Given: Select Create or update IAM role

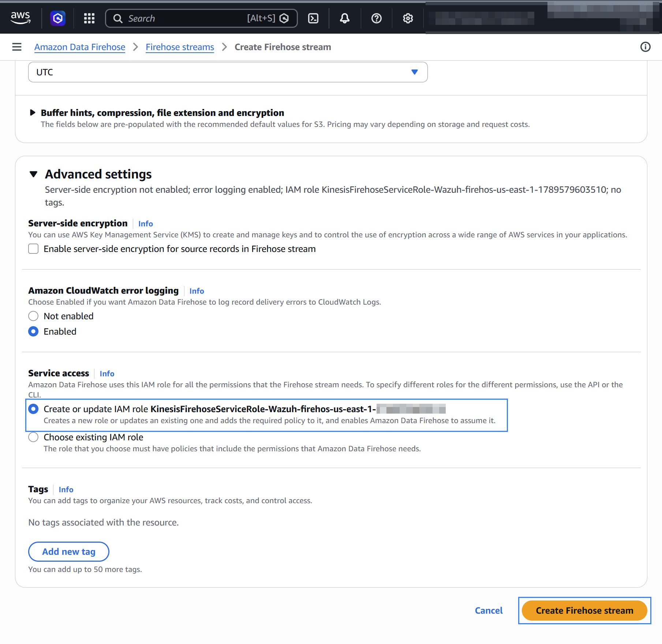Looking at the screenshot, I should tap(33, 409).
